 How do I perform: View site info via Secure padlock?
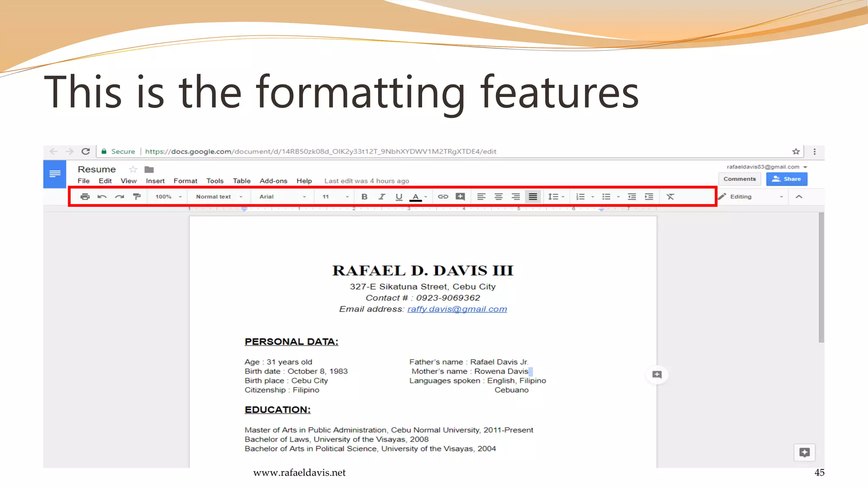tap(118, 151)
